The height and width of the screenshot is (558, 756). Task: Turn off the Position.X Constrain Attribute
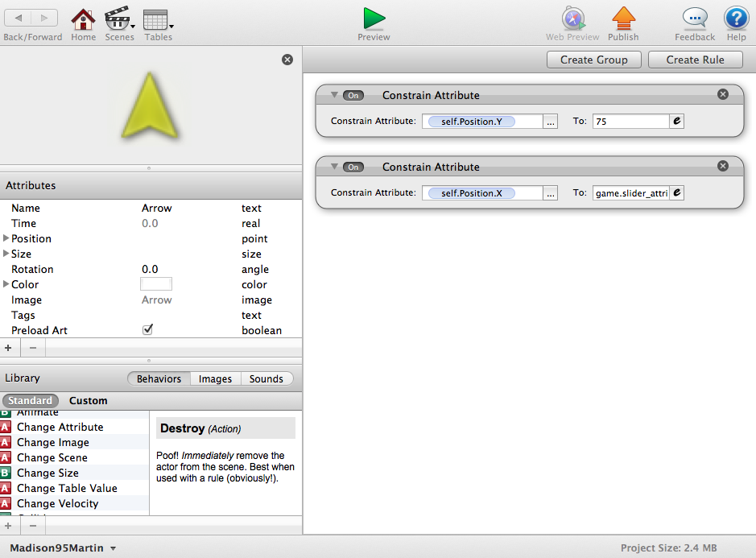pos(353,167)
